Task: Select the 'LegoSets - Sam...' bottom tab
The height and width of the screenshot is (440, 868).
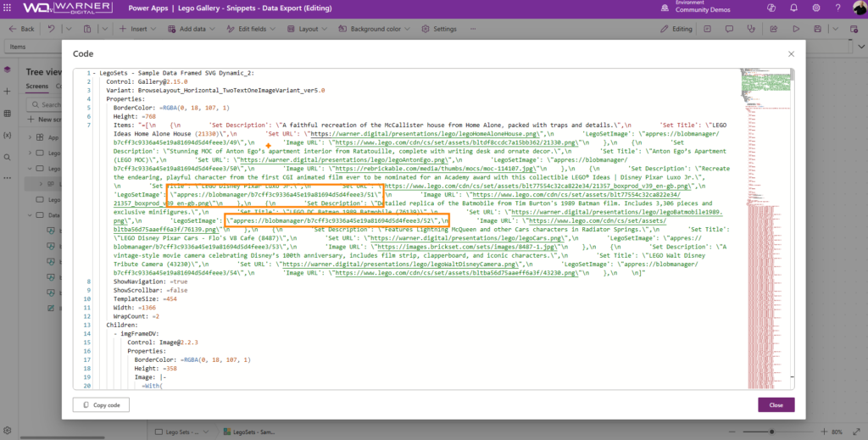Action: coord(249,432)
